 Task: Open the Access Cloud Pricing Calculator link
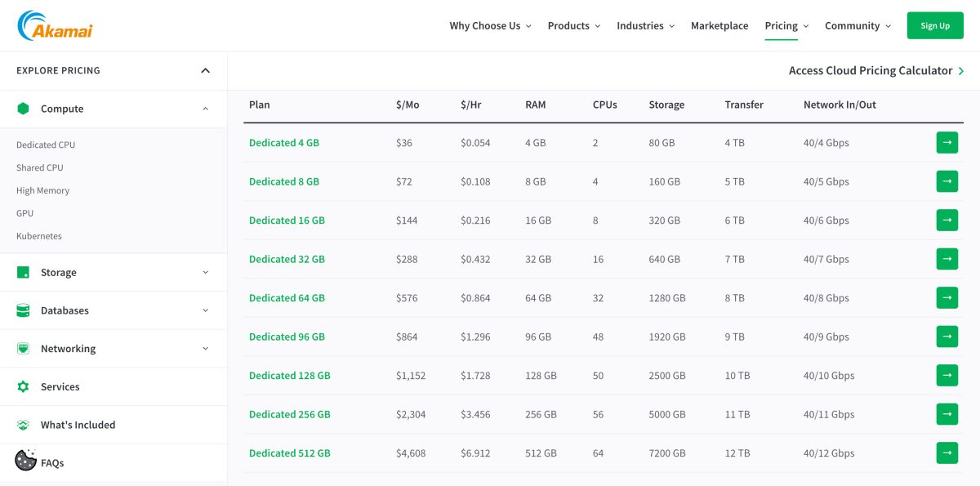(872, 70)
